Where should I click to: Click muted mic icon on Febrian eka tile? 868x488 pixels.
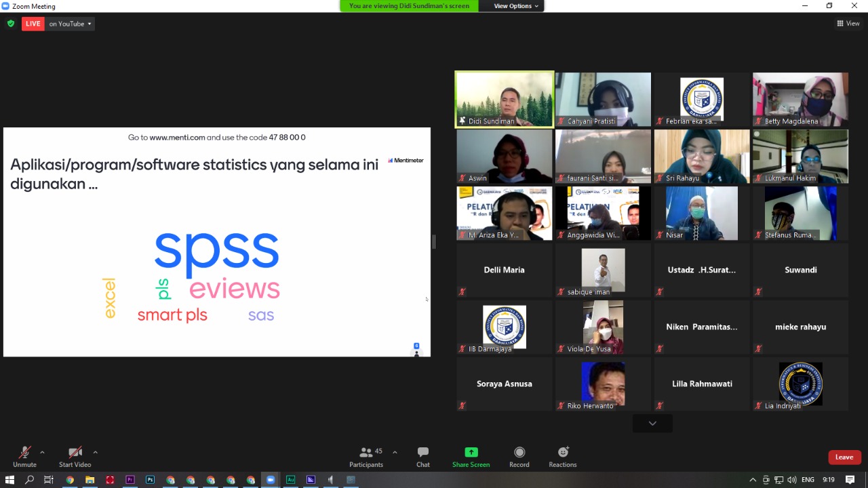(659, 121)
